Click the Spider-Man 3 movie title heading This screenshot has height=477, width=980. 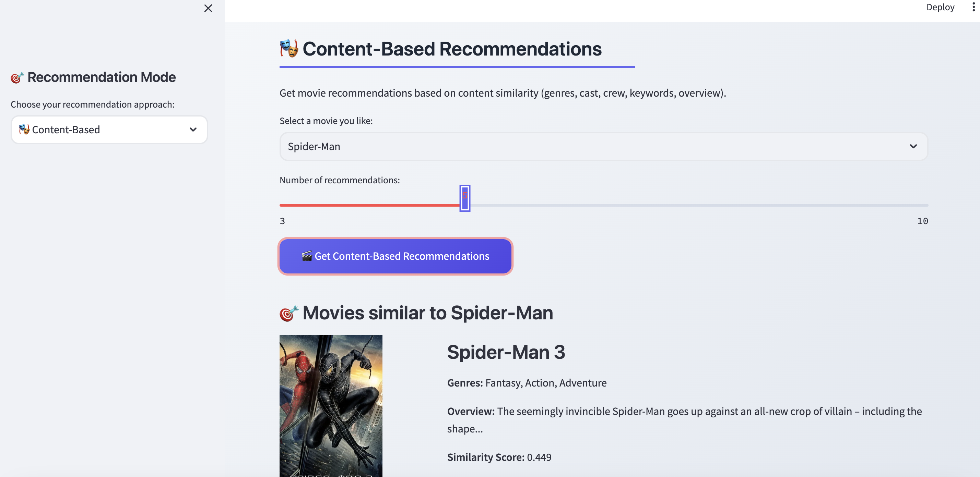[x=506, y=352]
